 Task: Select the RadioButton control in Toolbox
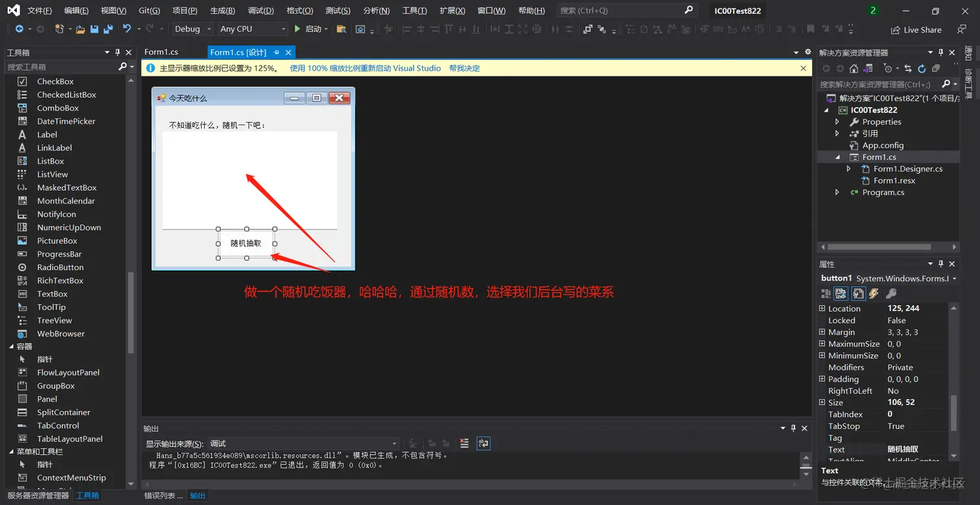pyautogui.click(x=60, y=267)
